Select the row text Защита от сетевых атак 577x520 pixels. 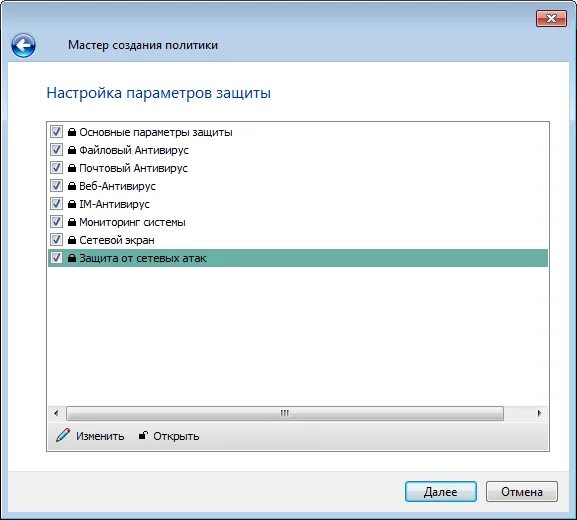tap(143, 258)
